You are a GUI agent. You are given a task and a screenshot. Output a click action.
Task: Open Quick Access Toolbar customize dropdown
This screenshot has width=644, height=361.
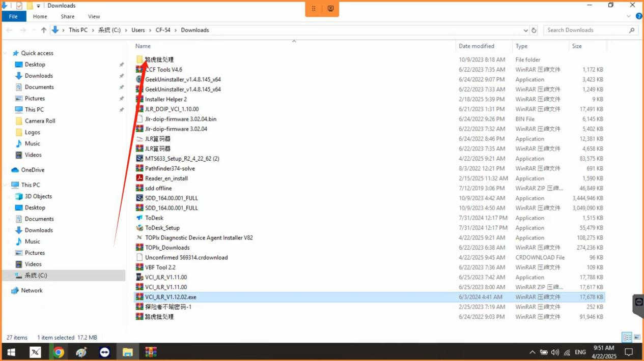(39, 6)
